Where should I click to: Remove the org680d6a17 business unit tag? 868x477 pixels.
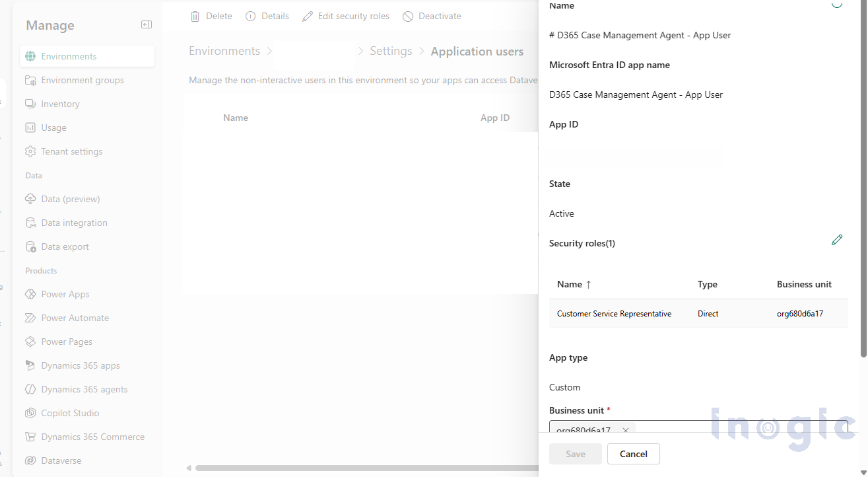coord(626,430)
